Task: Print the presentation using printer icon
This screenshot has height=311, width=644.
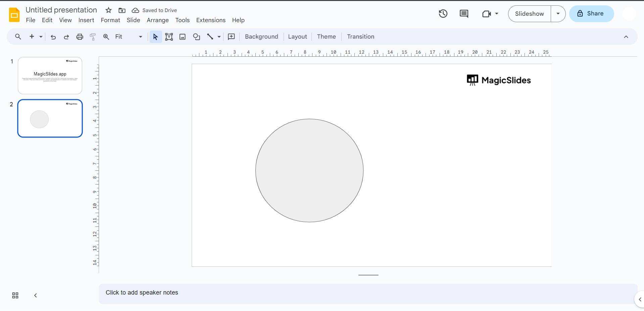Action: [x=80, y=37]
